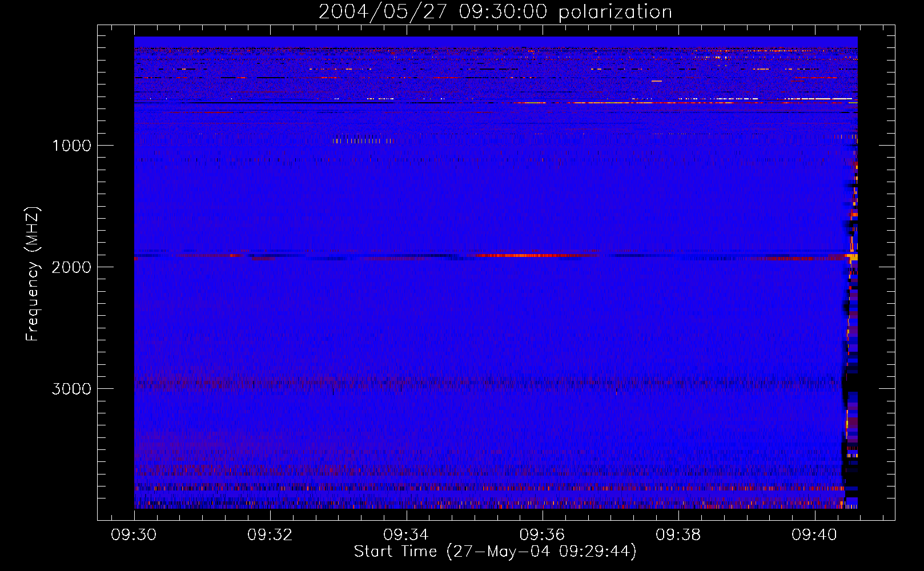This screenshot has height=571, width=924.
Task: Click the '2000' frequency tick label
Action: [x=72, y=267]
